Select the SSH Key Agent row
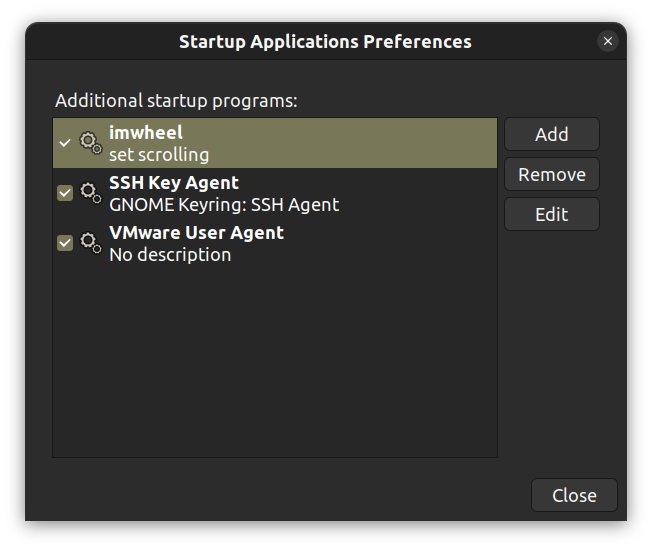This screenshot has width=652, height=549. pos(275,193)
